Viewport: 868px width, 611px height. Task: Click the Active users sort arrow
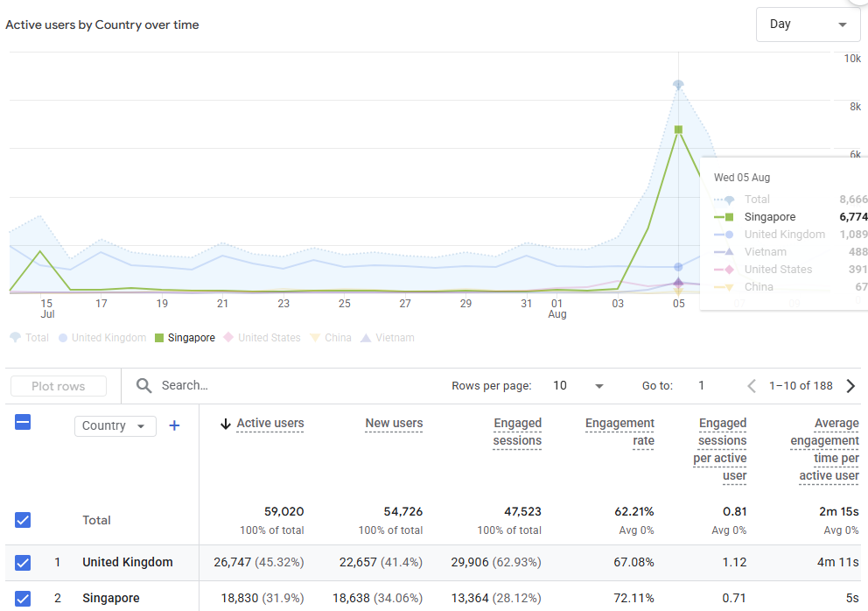(x=225, y=425)
